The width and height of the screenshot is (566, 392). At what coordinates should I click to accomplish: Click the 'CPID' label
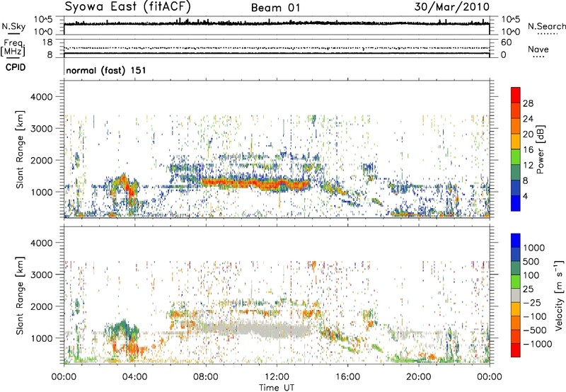pyautogui.click(x=16, y=67)
